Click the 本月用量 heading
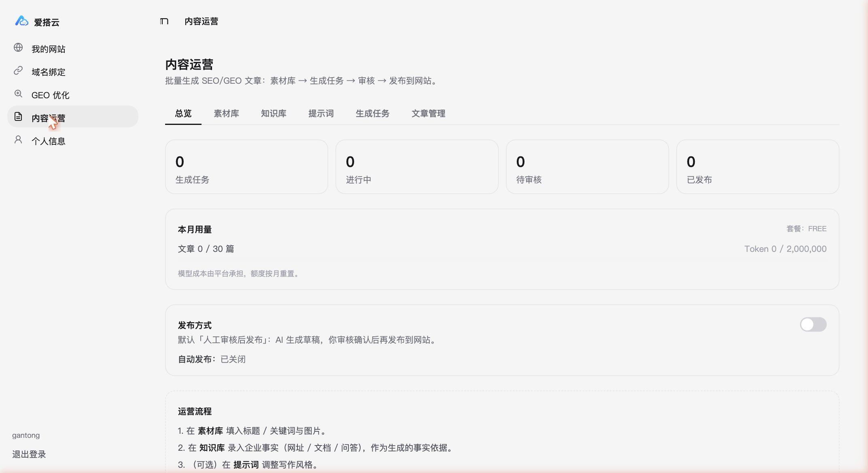The image size is (868, 473). click(195, 230)
